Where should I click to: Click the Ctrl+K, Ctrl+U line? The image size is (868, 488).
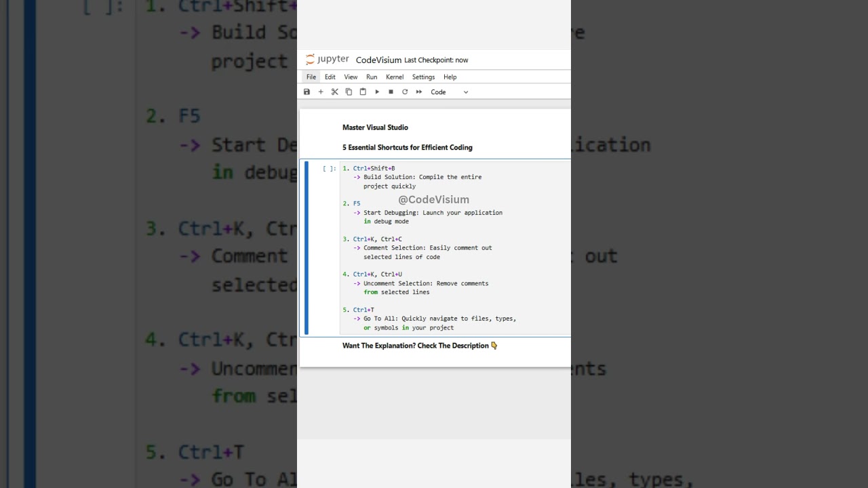click(x=372, y=274)
